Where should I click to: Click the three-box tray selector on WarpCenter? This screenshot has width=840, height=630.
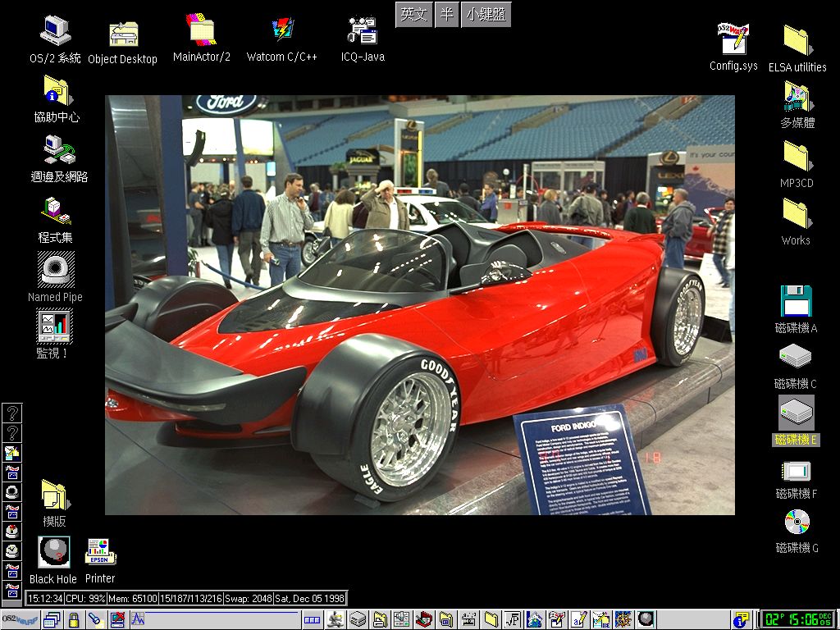pyautogui.click(x=312, y=620)
